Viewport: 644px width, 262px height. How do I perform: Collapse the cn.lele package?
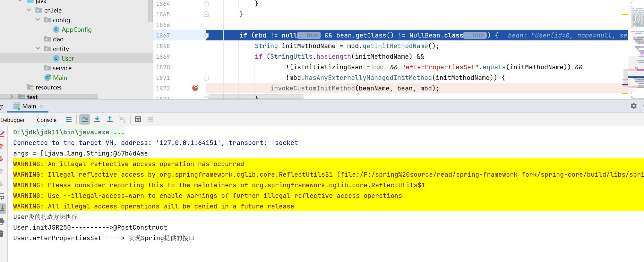point(29,10)
